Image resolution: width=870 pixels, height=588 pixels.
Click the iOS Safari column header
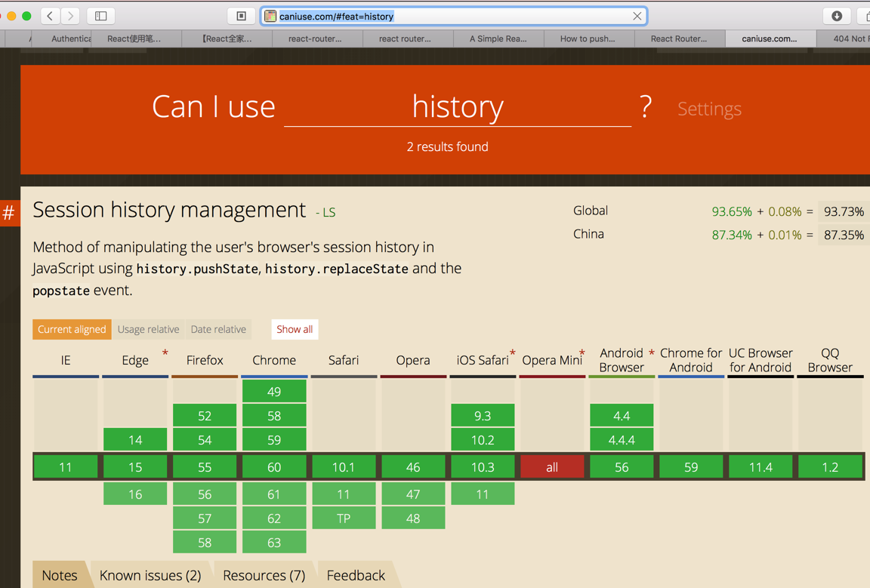483,361
